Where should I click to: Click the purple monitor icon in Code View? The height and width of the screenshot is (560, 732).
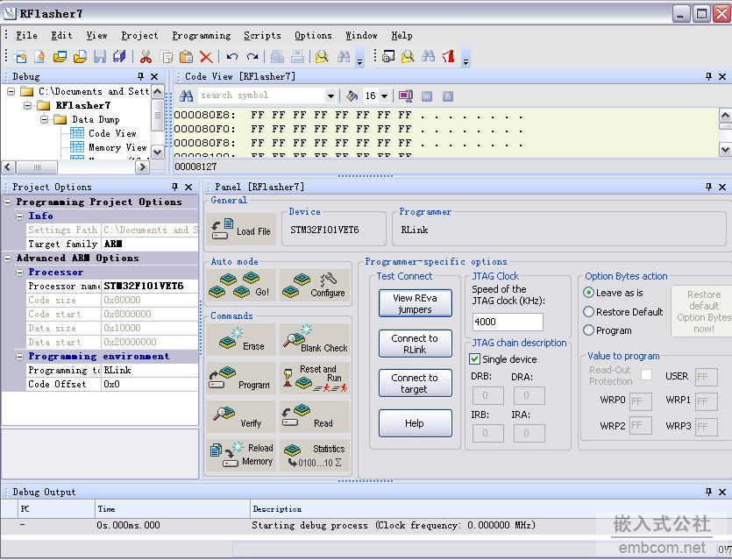(x=405, y=96)
